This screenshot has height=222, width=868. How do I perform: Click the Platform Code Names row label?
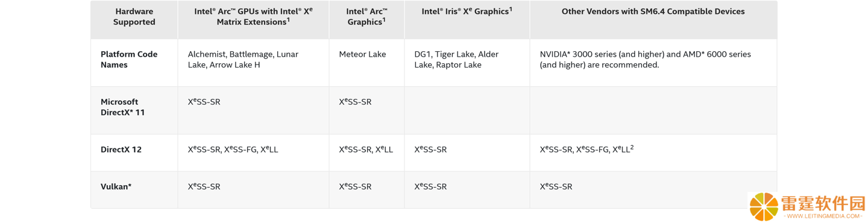point(129,59)
